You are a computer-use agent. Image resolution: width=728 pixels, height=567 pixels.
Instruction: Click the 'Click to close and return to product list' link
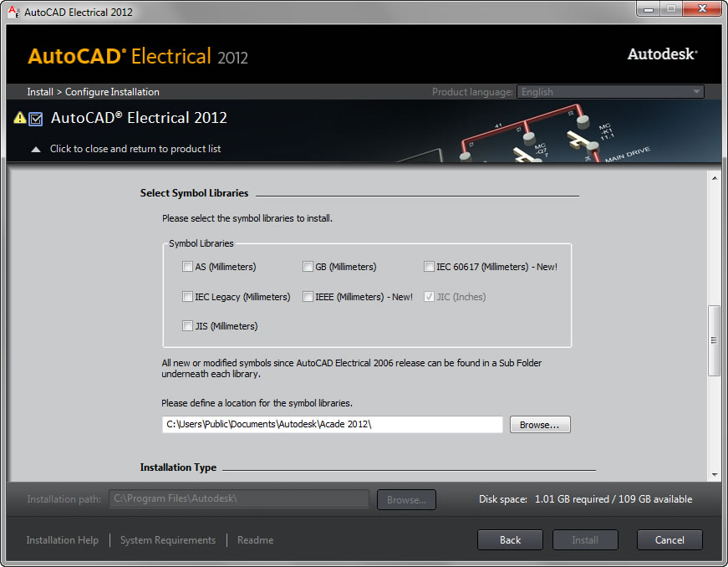[x=135, y=149]
